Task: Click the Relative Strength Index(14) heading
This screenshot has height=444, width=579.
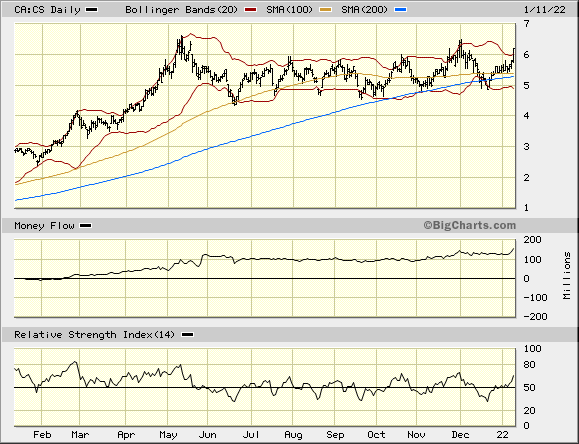Action: pos(94,335)
